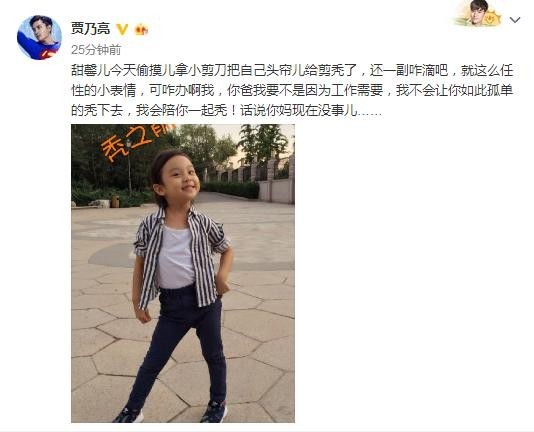Enlarge the attached photo of the child
Image resolution: width=534 pixels, height=432 pixels.
coord(183,273)
